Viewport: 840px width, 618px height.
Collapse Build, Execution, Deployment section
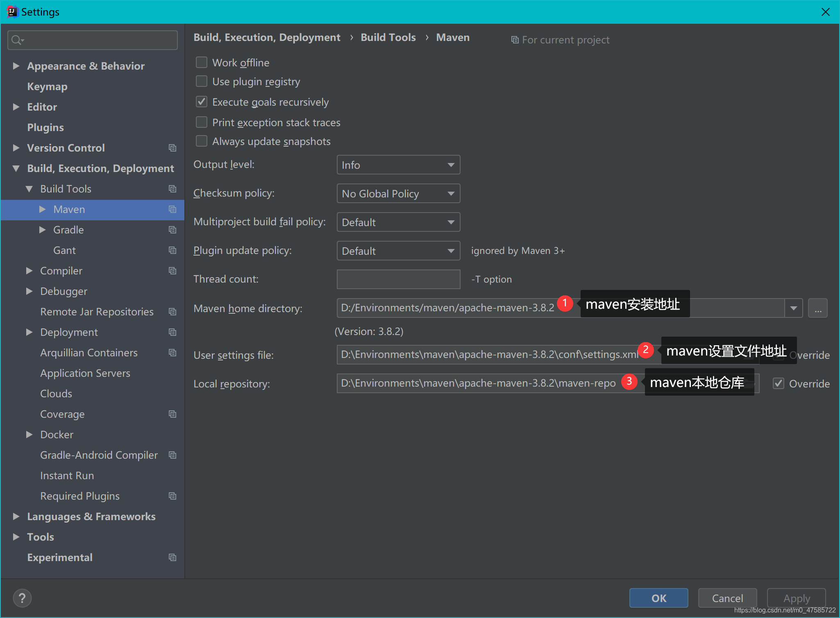(x=16, y=168)
